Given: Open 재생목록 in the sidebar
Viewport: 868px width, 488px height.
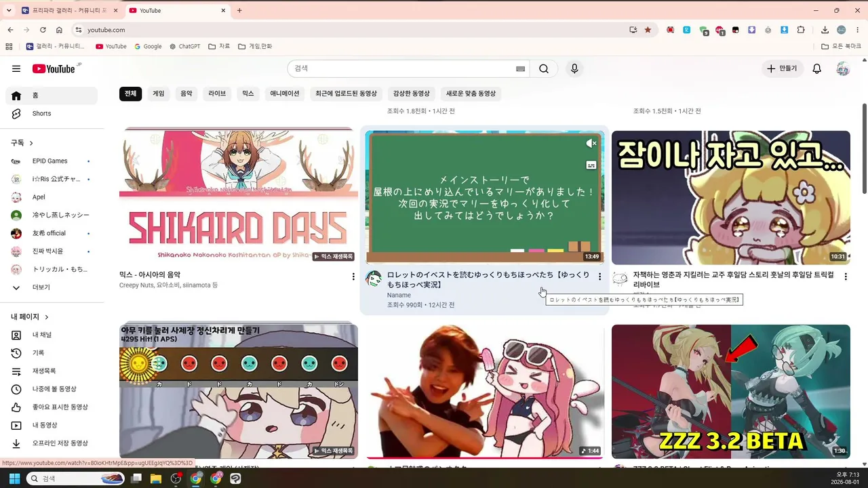Looking at the screenshot, I should coord(52,371).
